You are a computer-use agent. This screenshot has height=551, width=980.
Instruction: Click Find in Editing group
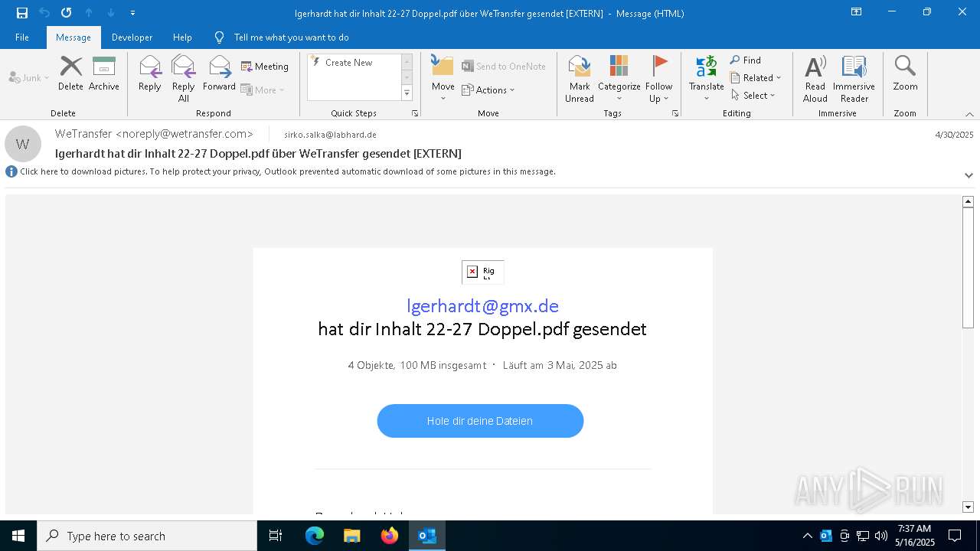click(x=746, y=60)
